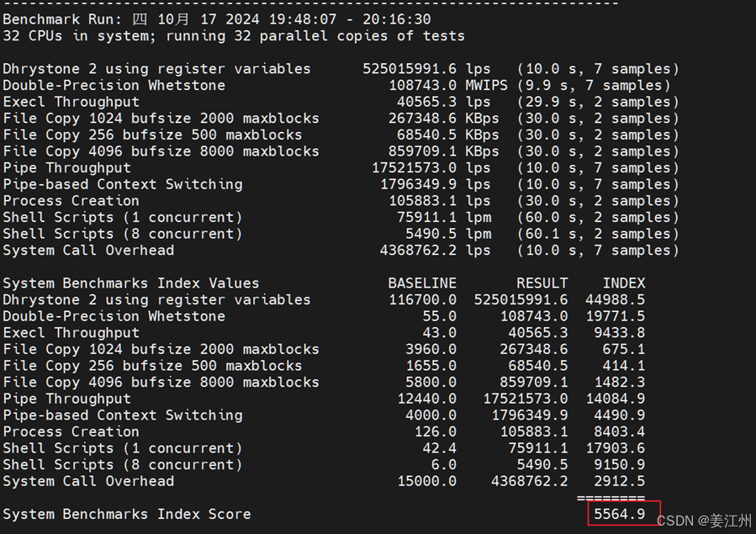Click Whetstone value 108743.0 MWIPS
This screenshot has width=756, height=534.
click(x=448, y=85)
